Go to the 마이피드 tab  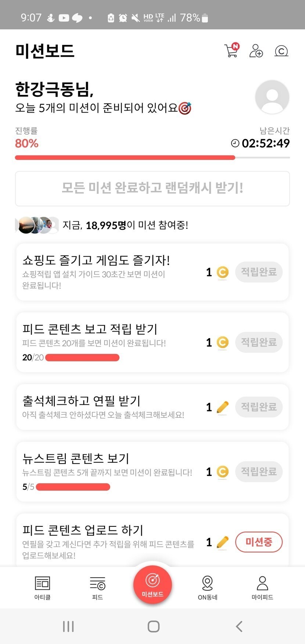pos(262,587)
